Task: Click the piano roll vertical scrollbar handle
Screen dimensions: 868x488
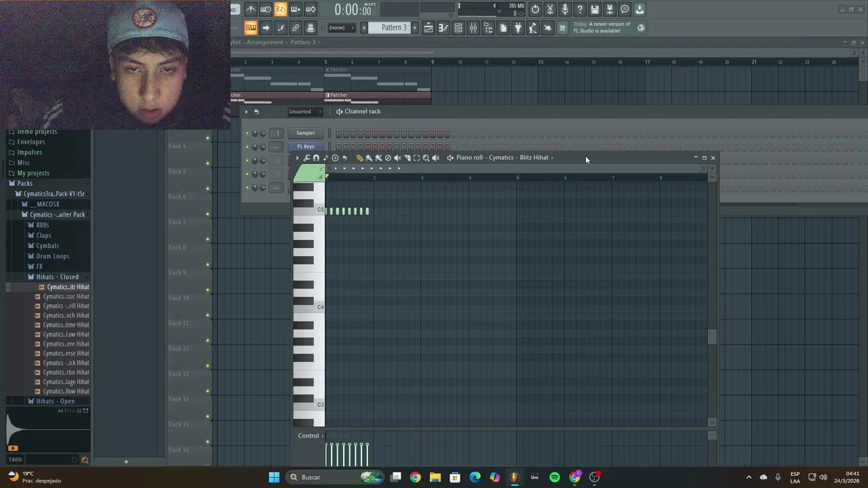Action: click(x=712, y=337)
